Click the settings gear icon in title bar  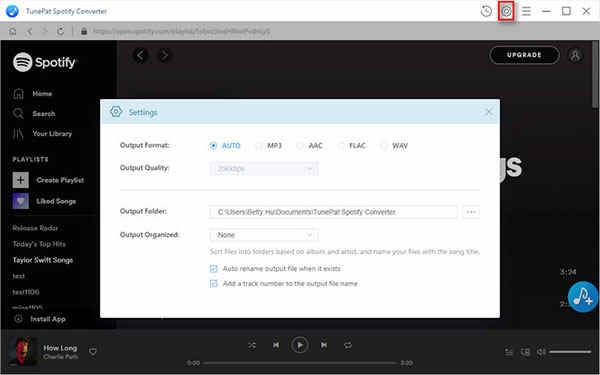point(506,11)
